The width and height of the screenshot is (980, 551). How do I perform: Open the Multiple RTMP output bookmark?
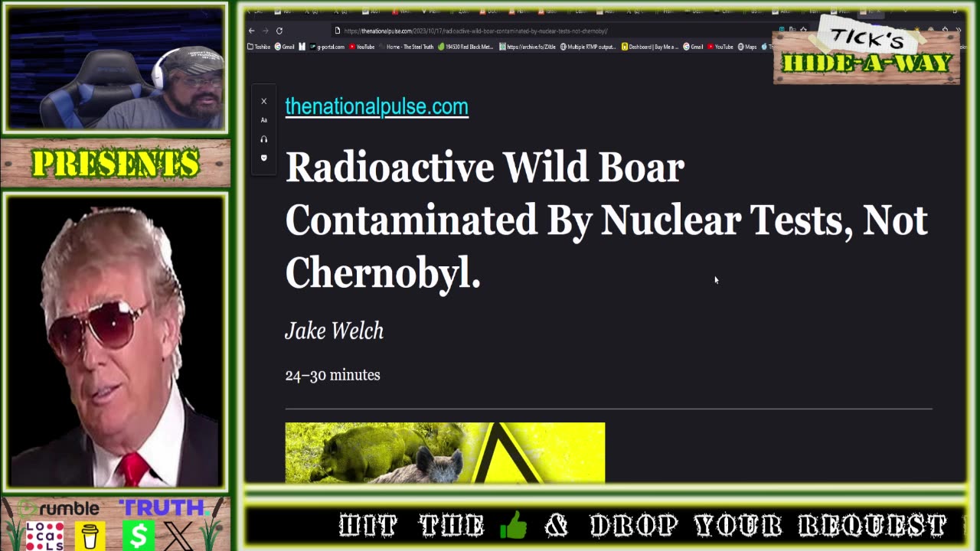[588, 47]
